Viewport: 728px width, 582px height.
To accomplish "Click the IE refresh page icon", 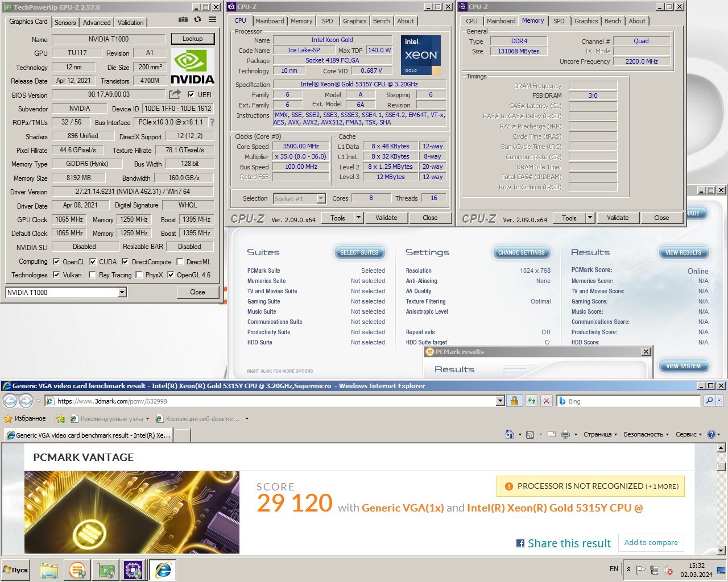I will click(531, 401).
